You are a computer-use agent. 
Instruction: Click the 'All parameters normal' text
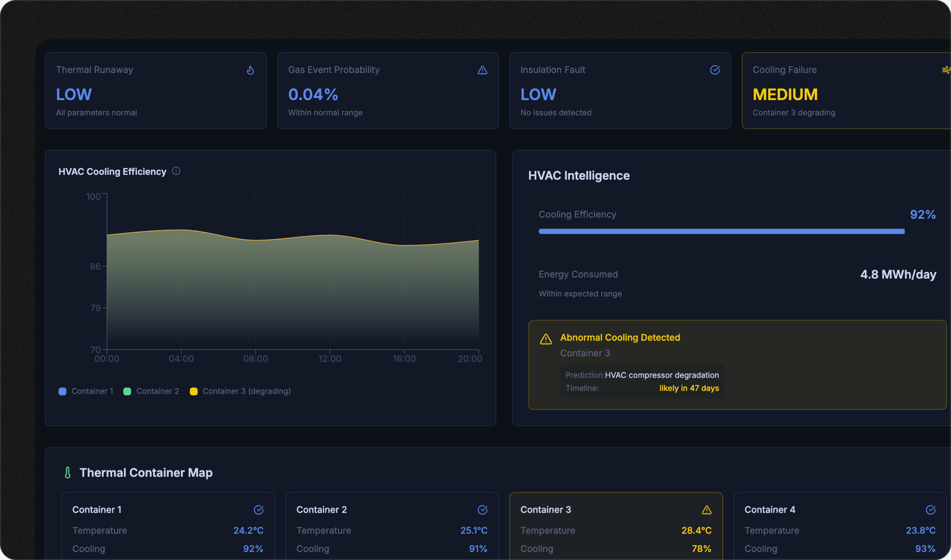pos(97,112)
